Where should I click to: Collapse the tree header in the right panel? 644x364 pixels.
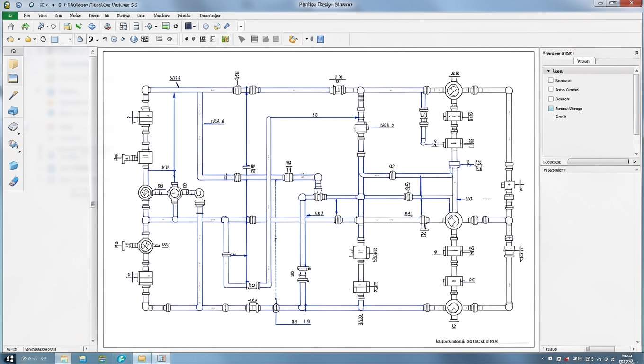(x=548, y=71)
